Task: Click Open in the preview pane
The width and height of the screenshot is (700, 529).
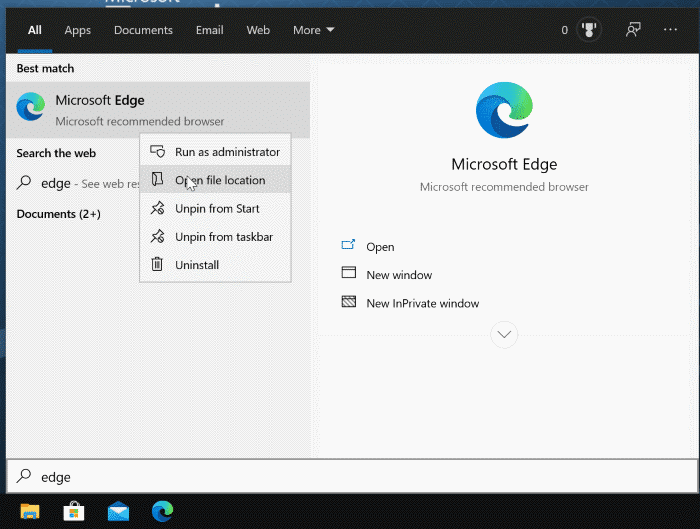Action: click(380, 247)
